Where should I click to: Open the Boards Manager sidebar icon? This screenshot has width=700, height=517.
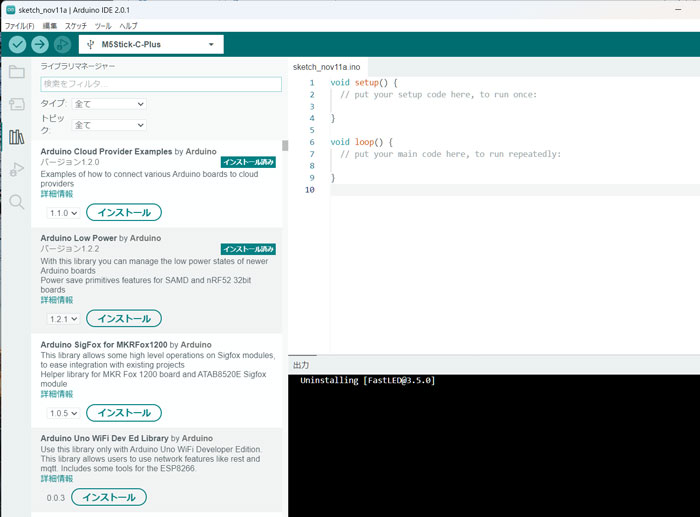(17, 104)
